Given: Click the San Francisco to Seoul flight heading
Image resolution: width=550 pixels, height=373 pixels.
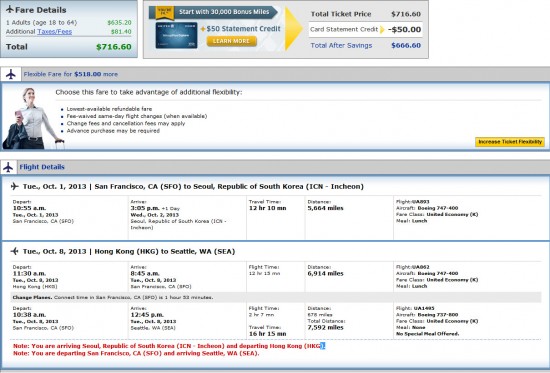Looking at the screenshot, I should [x=193, y=186].
